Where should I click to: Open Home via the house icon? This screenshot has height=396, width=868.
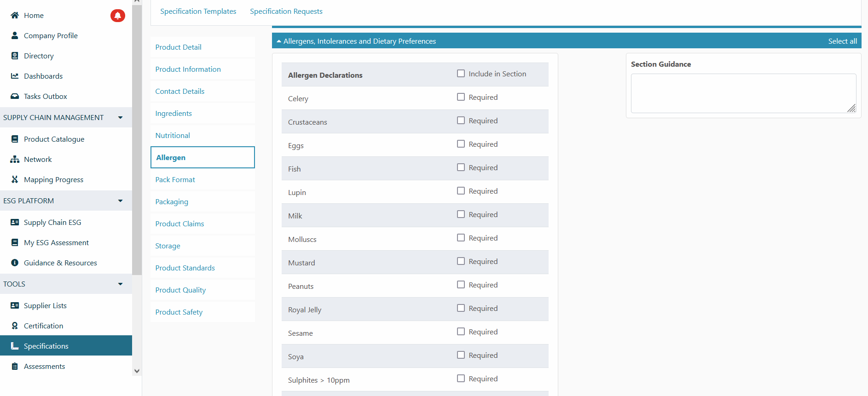(x=15, y=15)
